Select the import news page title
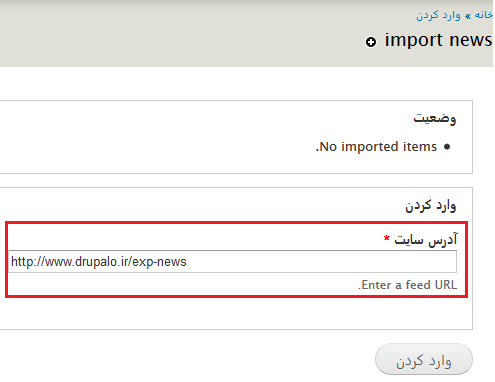 click(438, 40)
